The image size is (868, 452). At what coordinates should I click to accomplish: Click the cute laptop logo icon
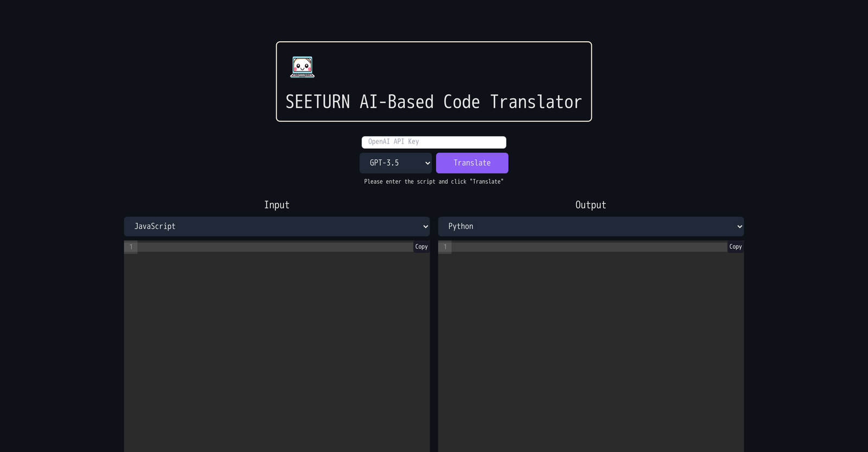pos(302,67)
